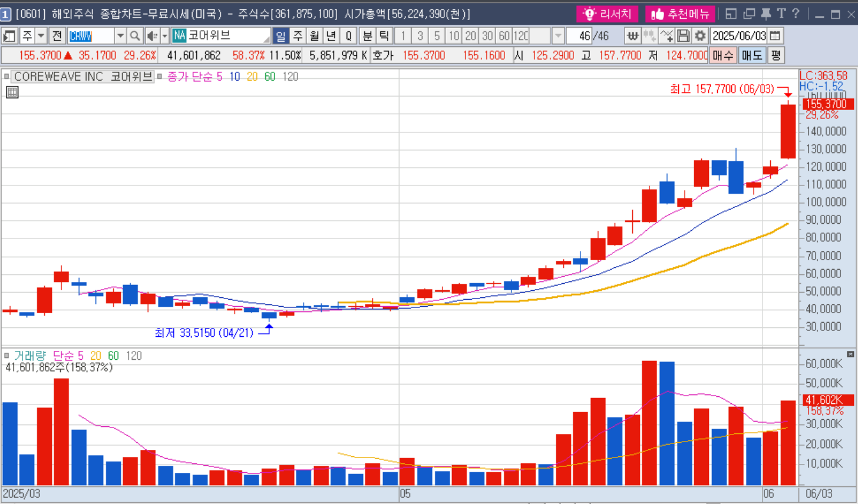Toggle the 거래량 volume indicator marker
Screen dimensions: 858x504
(x=6, y=356)
